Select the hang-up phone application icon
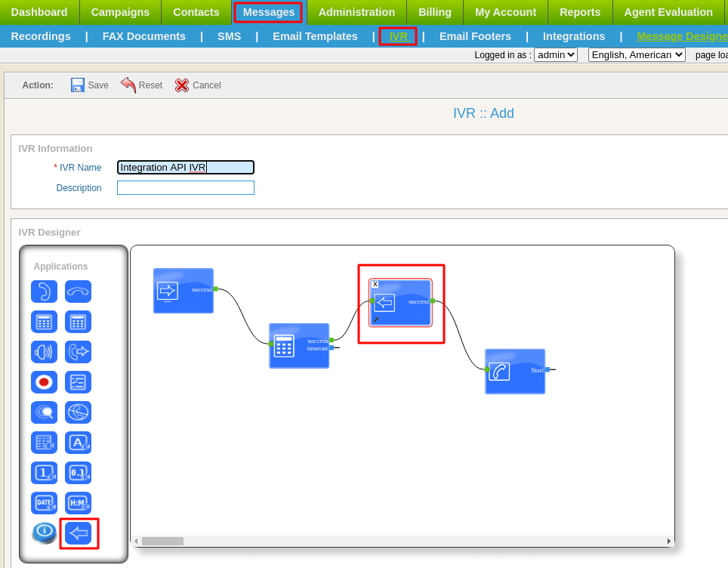 (78, 292)
